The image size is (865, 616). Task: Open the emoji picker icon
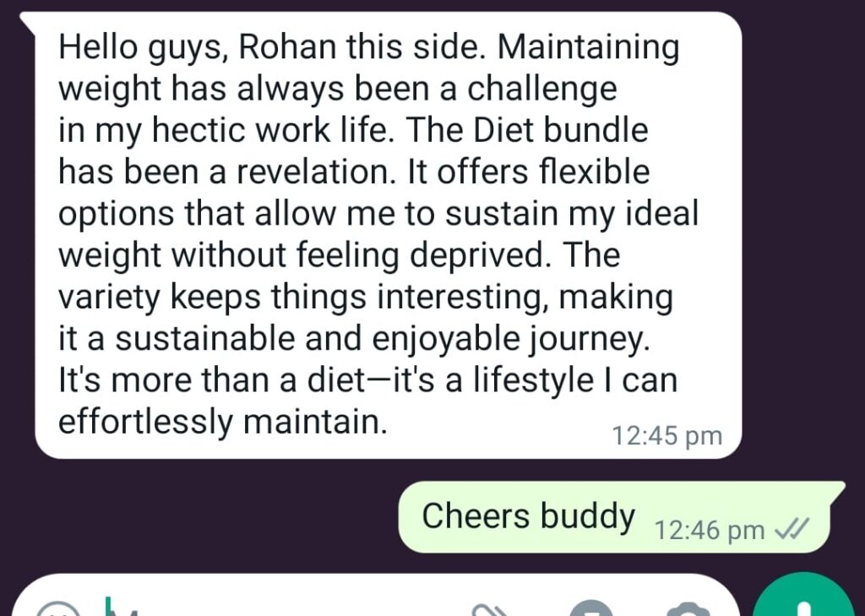point(58,609)
